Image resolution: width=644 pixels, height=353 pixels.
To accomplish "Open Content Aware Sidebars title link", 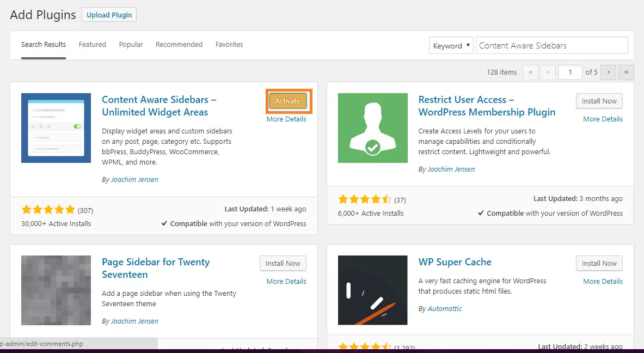I will point(159,106).
